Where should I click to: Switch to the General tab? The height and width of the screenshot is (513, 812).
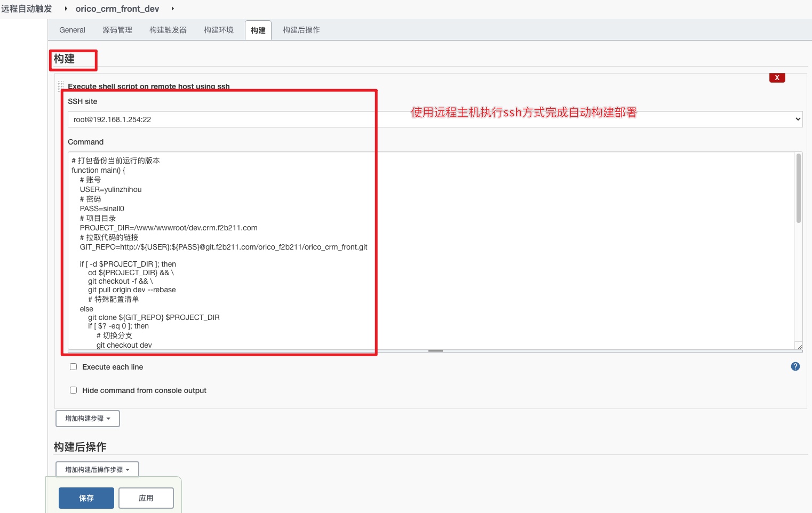tap(72, 30)
